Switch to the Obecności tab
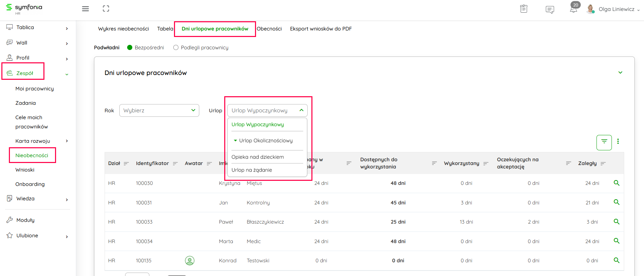644x276 pixels. point(269,29)
